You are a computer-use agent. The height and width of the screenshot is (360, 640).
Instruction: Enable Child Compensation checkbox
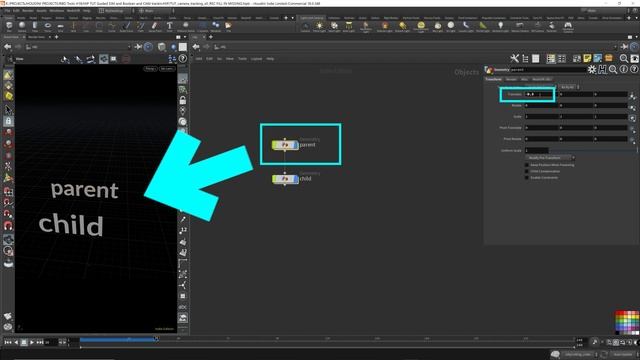527,171
